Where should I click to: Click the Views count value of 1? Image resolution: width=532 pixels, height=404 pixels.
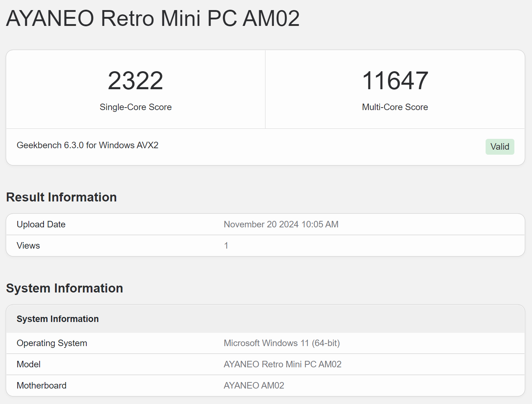(x=226, y=246)
